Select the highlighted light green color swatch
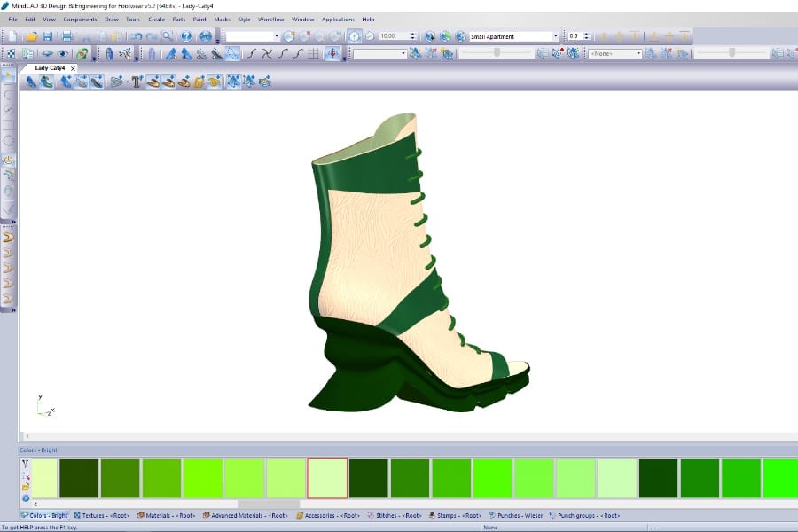The height and width of the screenshot is (532, 798). (x=325, y=476)
